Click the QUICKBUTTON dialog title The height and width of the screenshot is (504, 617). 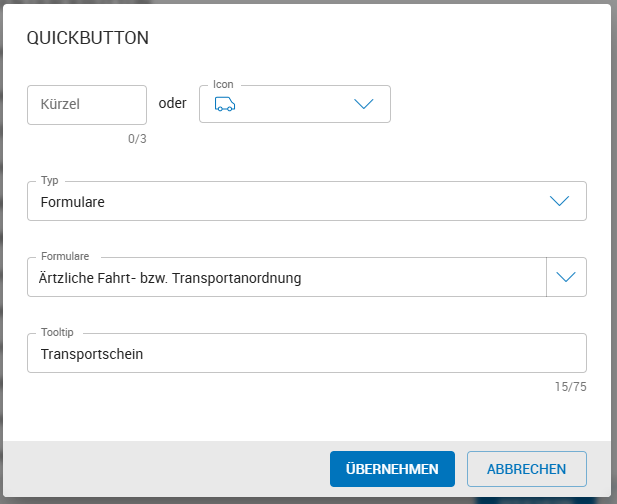point(88,38)
